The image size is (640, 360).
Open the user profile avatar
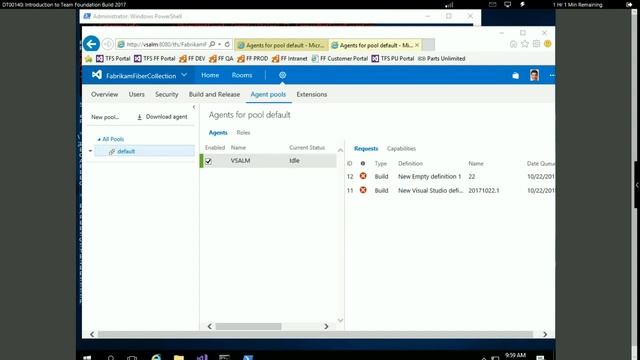pyautogui.click(x=534, y=75)
